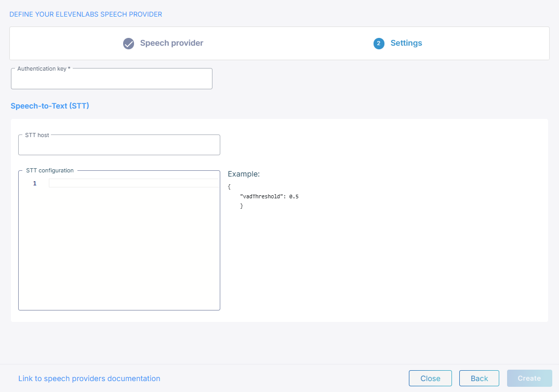
Task: Click the "vadThreshold": 0.5 example text
Action: click(269, 196)
